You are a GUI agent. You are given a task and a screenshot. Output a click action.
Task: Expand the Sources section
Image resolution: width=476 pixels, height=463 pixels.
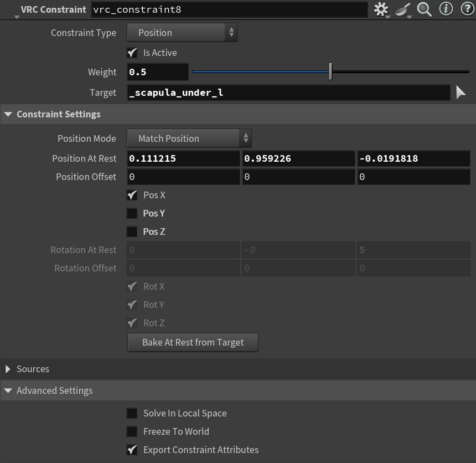(8, 369)
